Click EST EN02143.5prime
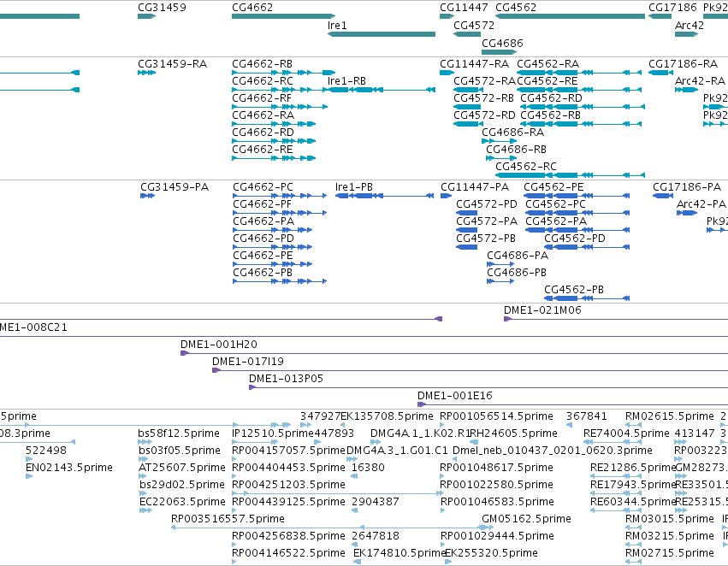Viewport: 728px width, 566px height. [69, 467]
